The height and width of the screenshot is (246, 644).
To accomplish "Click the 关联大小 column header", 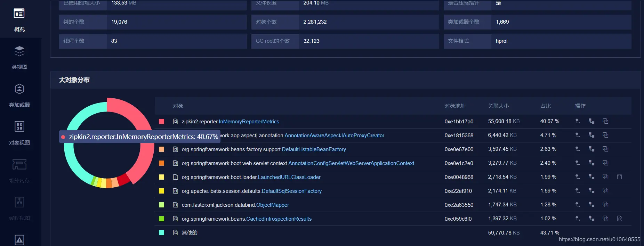I will pyautogui.click(x=498, y=106).
